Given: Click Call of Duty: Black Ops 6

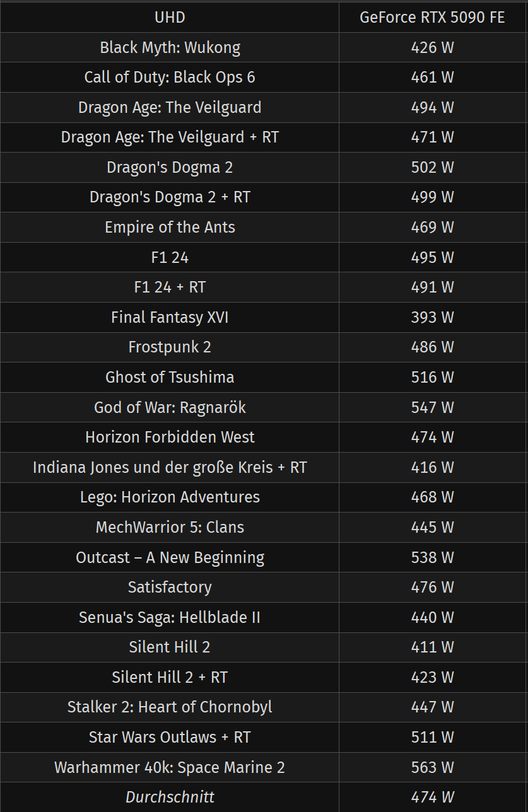Looking at the screenshot, I should [x=170, y=78].
